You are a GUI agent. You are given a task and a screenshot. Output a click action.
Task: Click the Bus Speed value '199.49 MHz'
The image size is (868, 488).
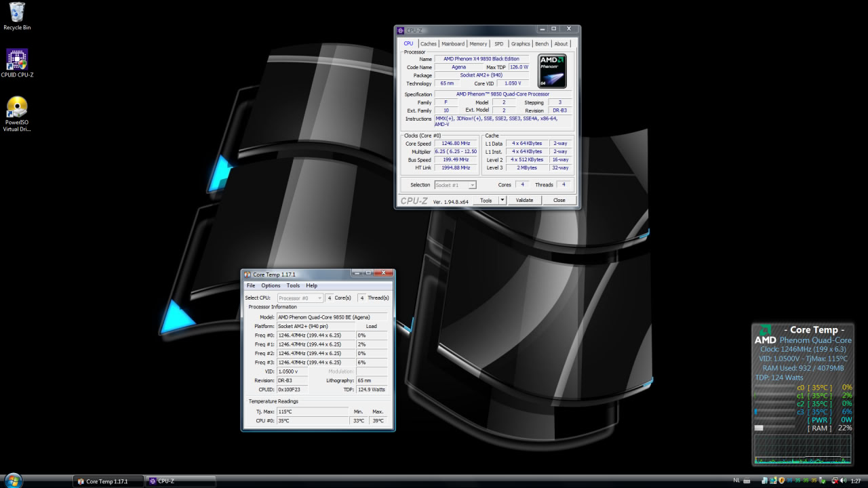pyautogui.click(x=455, y=160)
